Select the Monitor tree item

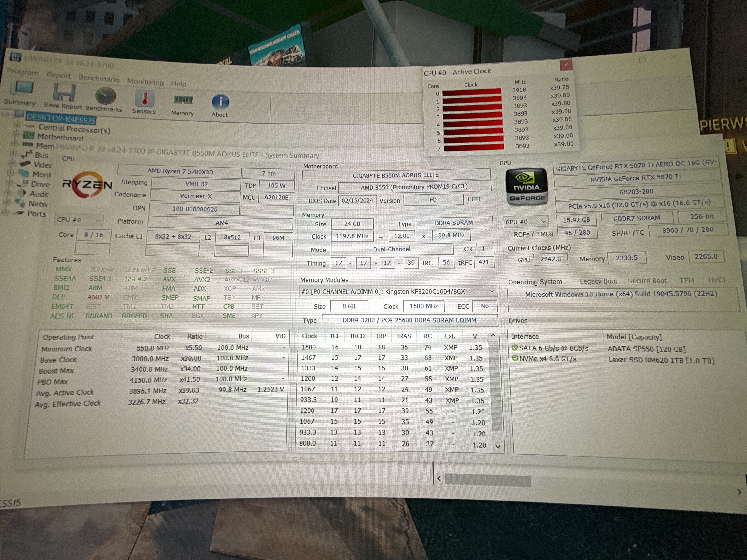coord(42,174)
